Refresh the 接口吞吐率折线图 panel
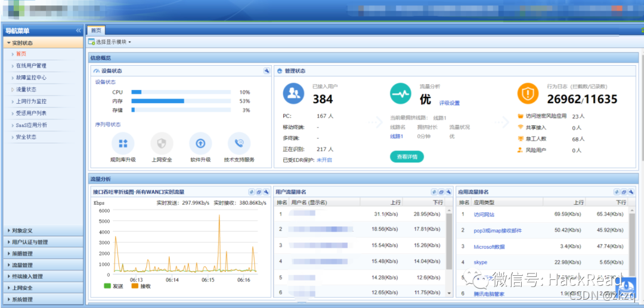This screenshot has width=644, height=308. click(x=252, y=192)
